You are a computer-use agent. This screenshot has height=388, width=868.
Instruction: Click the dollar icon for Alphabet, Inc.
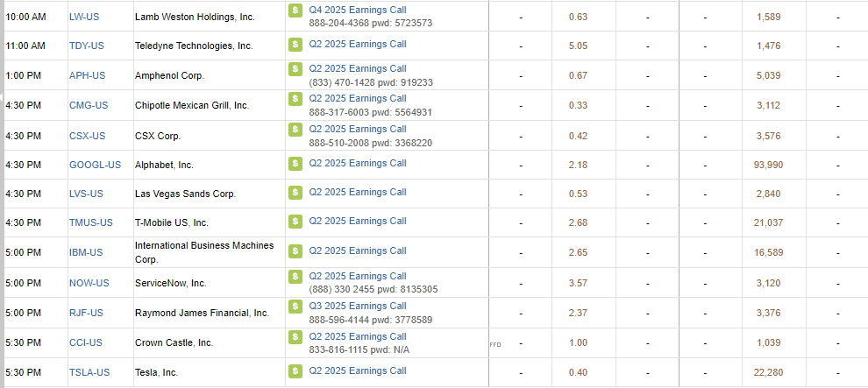tap(295, 164)
